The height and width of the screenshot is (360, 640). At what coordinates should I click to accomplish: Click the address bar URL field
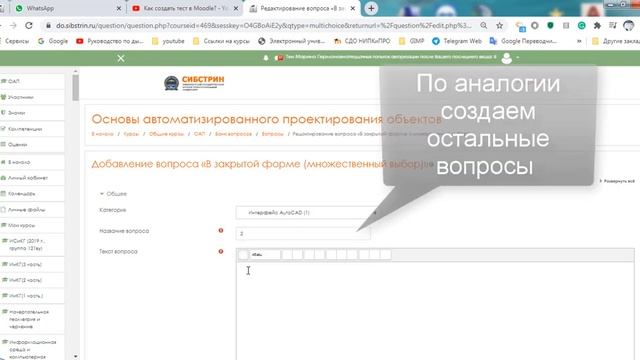click(264, 25)
